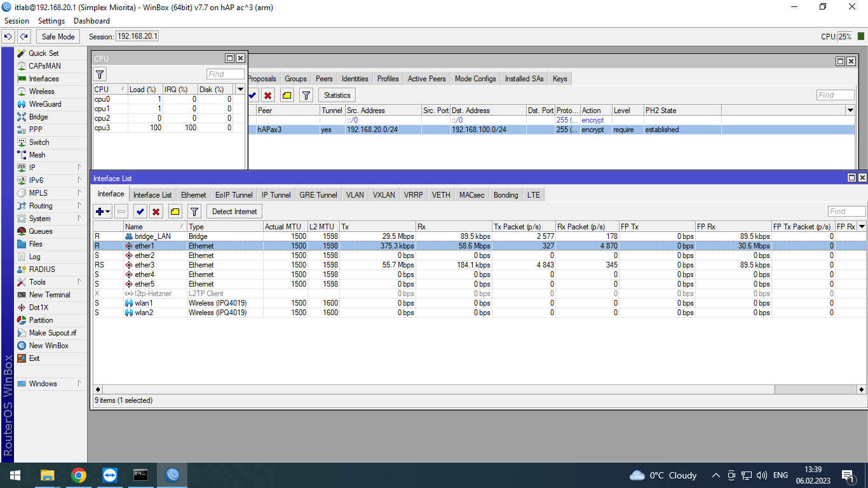Open Dot1X in the sidebar
Viewport: 868px width, 488px height.
pos(38,308)
